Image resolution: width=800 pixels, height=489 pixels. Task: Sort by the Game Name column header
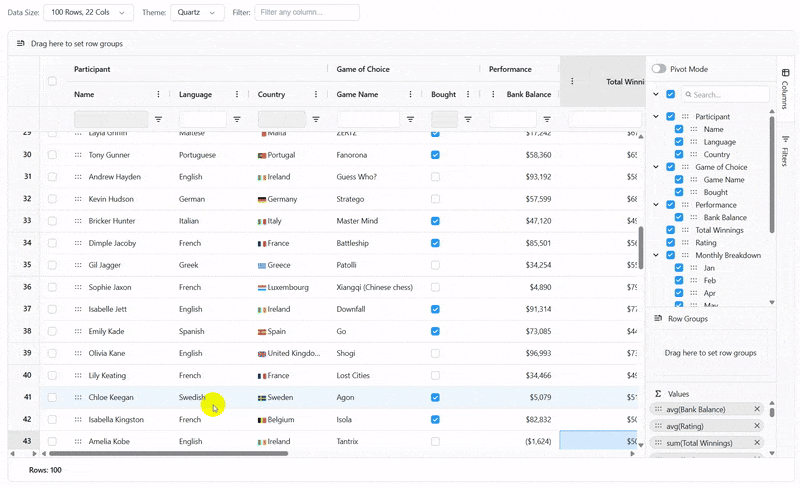(x=357, y=94)
